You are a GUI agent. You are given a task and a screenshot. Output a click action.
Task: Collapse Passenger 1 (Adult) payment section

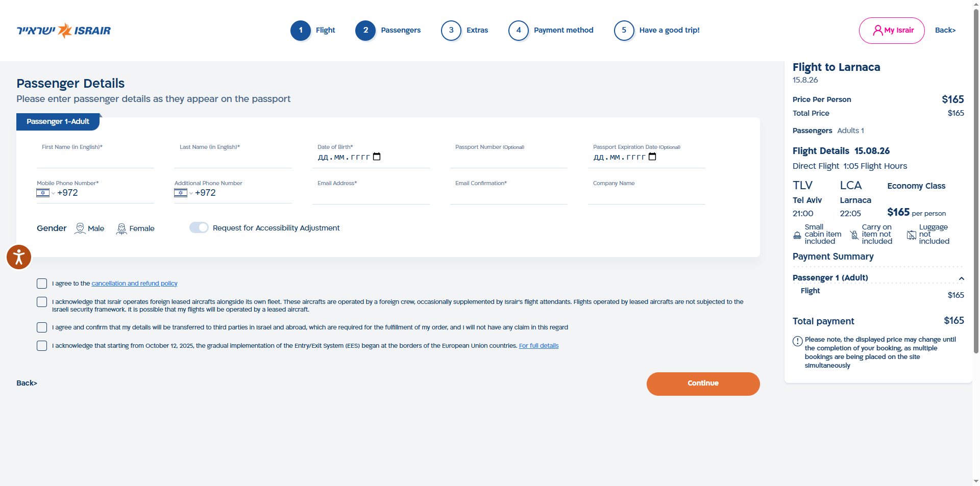coord(961,278)
